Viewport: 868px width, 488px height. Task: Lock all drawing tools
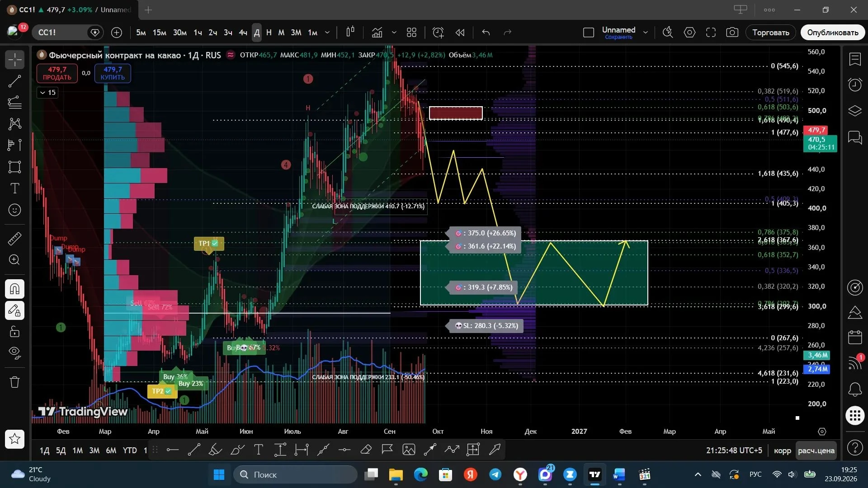pyautogui.click(x=14, y=332)
